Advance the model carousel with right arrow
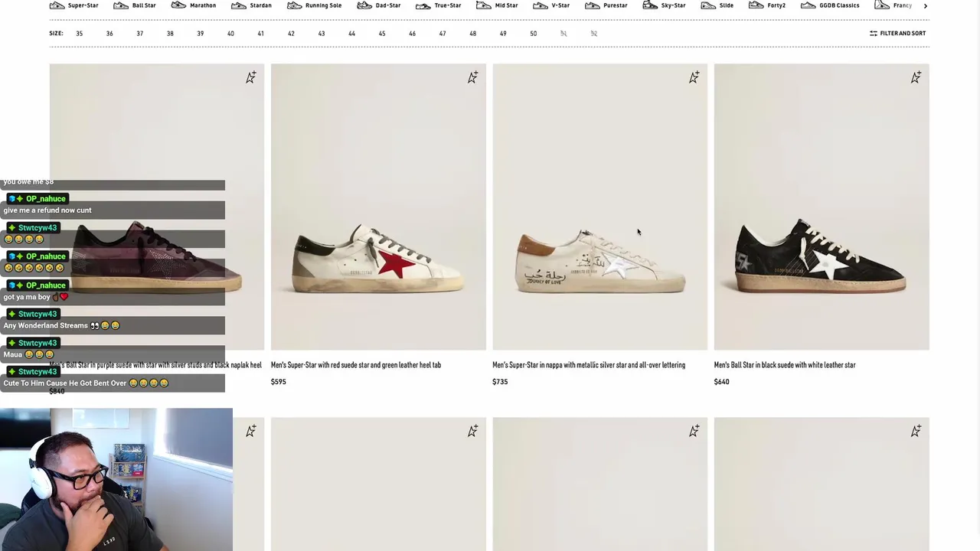980x551 pixels. [x=925, y=6]
